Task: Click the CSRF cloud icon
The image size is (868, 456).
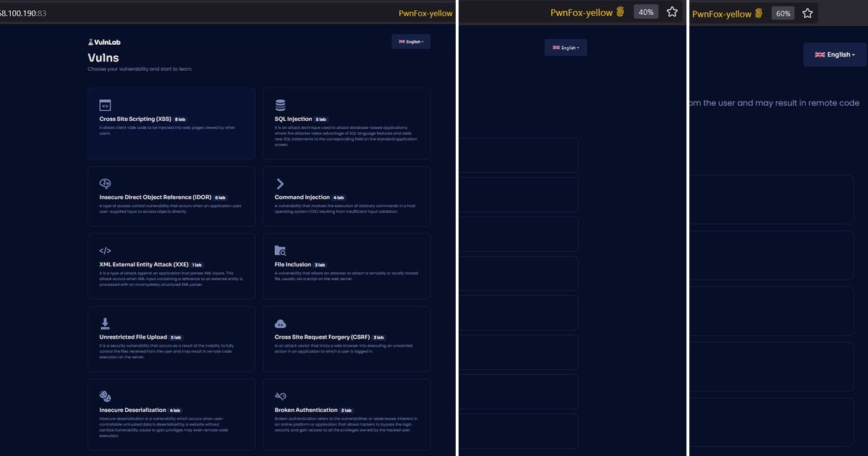Action: (x=280, y=322)
